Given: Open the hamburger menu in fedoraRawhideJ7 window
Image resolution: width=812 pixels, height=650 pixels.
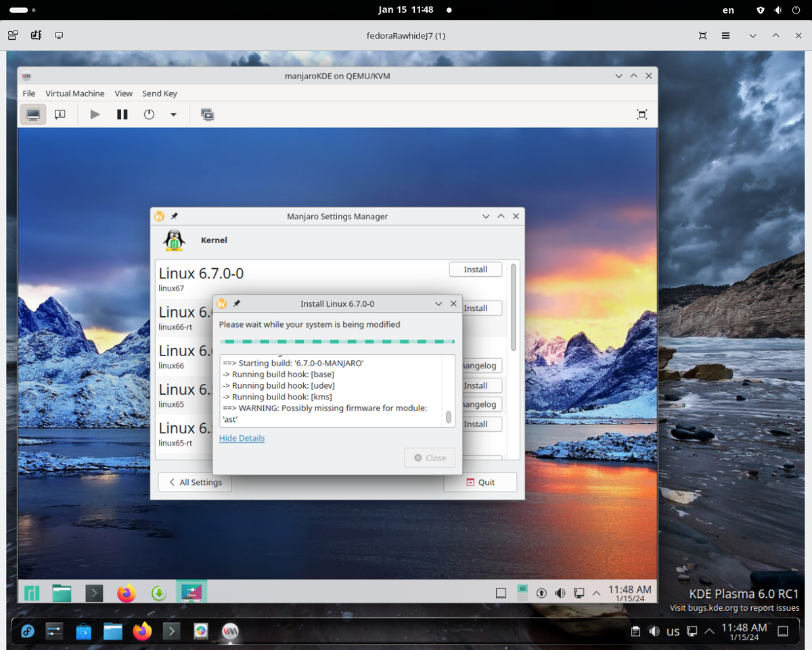Looking at the screenshot, I should (x=725, y=35).
